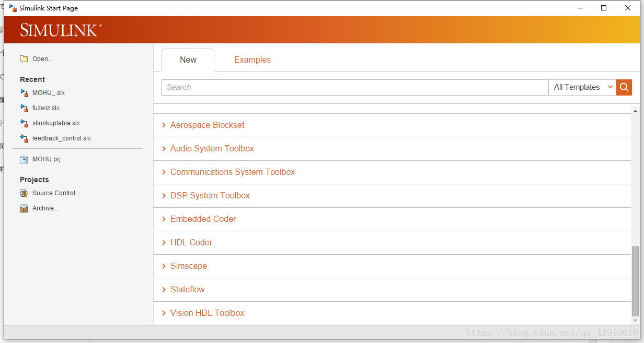Click the fuzwiz.slx model file icon

tap(24, 108)
